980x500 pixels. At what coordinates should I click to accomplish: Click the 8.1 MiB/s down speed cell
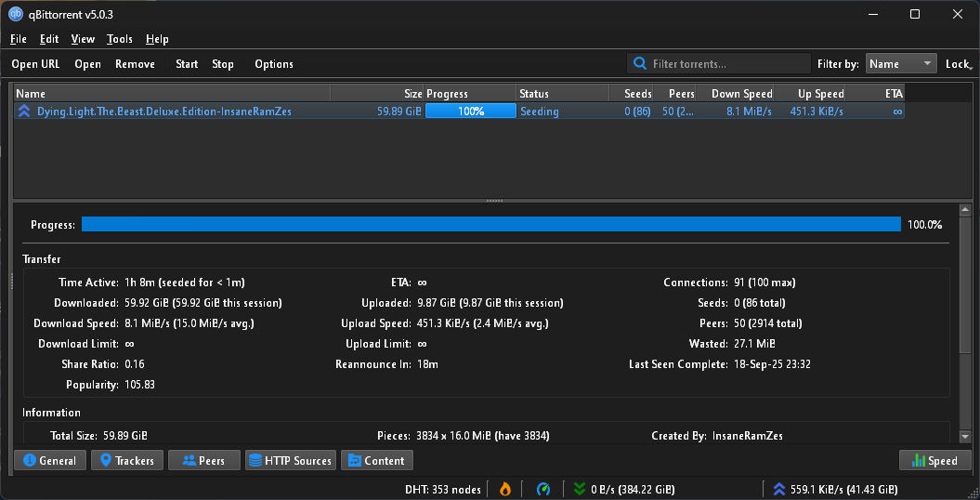tap(748, 112)
